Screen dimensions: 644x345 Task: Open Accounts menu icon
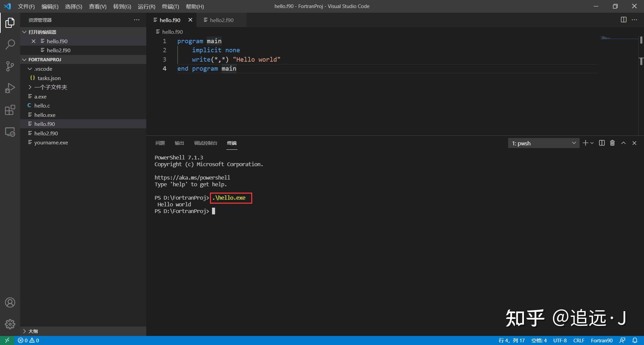pos(10,302)
